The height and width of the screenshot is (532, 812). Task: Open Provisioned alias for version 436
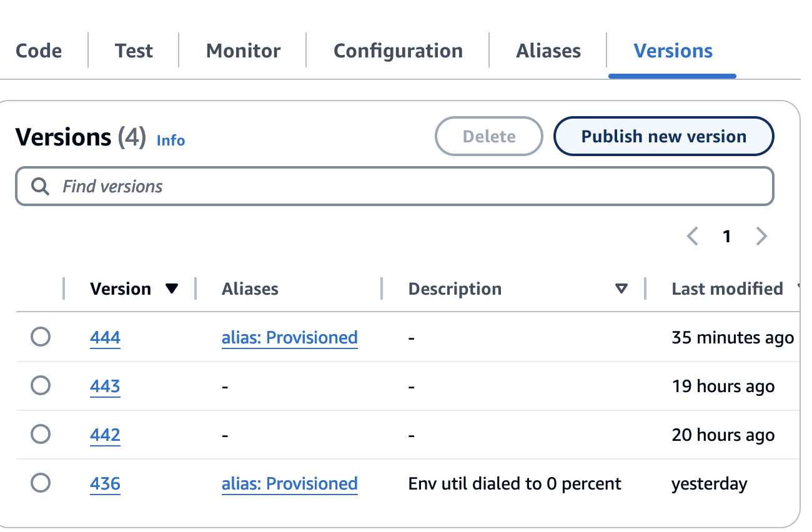289,483
